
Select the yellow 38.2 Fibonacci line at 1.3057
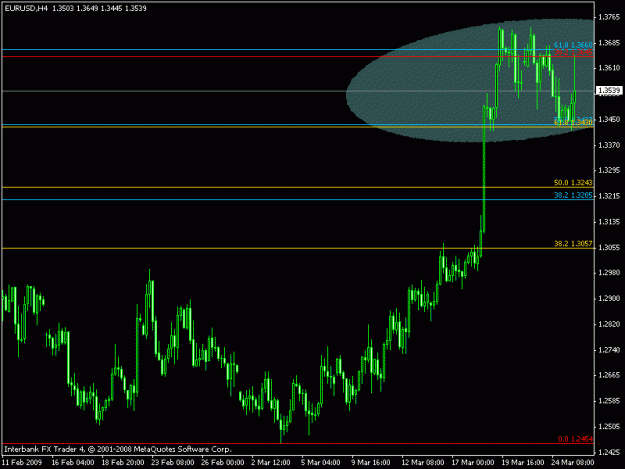[x=298, y=248]
